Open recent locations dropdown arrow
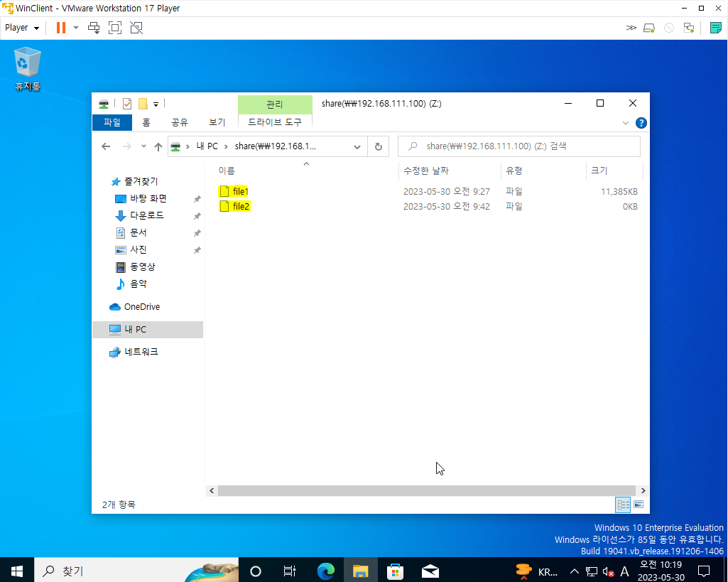The width and height of the screenshot is (728, 582). [x=143, y=146]
